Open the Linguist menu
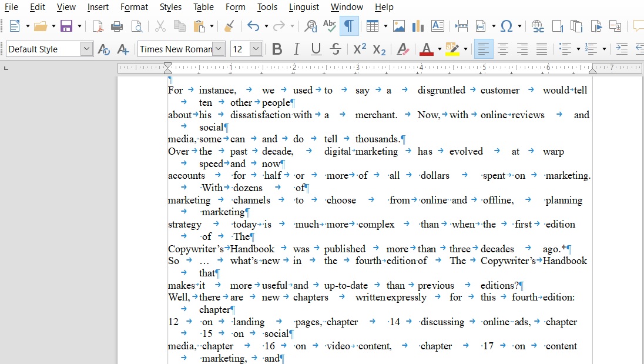 pyautogui.click(x=304, y=7)
